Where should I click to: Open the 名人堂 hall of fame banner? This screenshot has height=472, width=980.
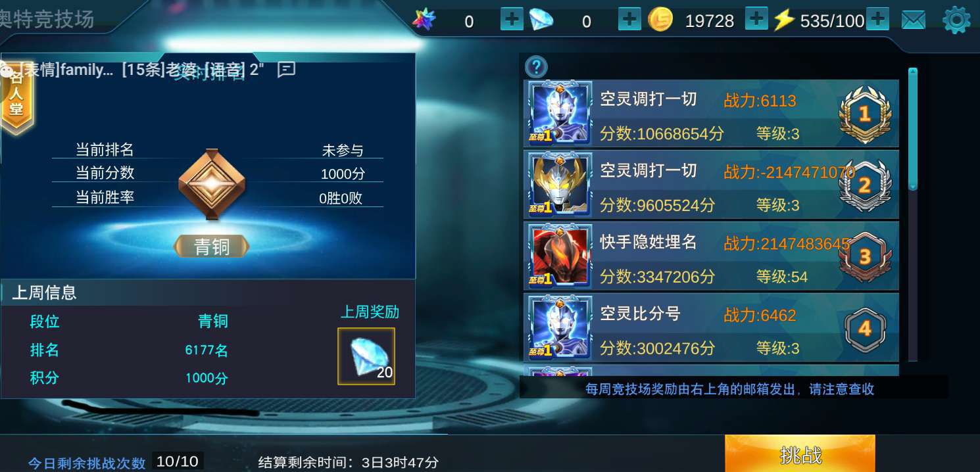coord(16,97)
